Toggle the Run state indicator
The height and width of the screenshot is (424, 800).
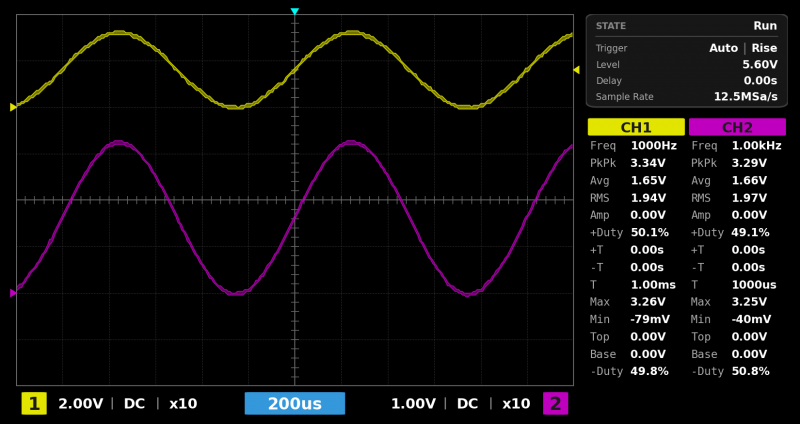click(x=764, y=26)
